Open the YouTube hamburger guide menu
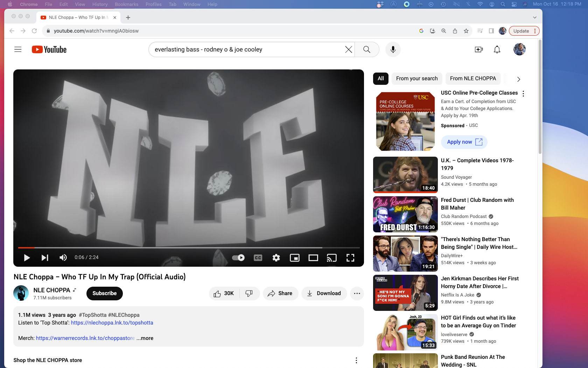This screenshot has width=588, height=368. click(18, 49)
